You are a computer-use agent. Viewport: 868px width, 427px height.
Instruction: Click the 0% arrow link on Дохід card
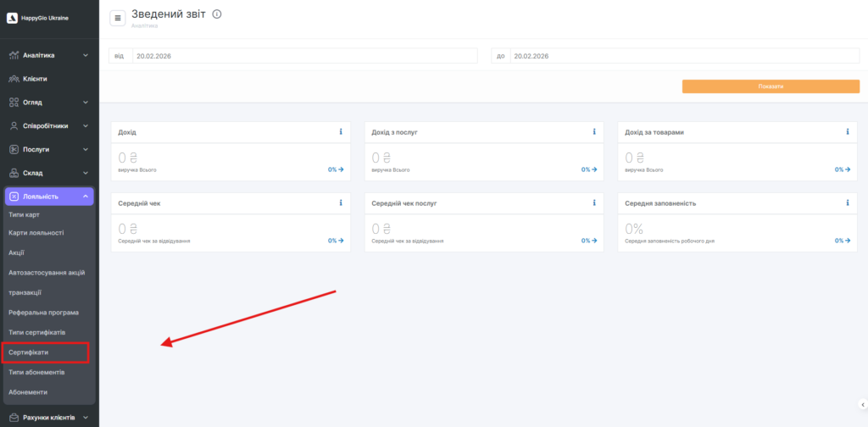tap(336, 169)
